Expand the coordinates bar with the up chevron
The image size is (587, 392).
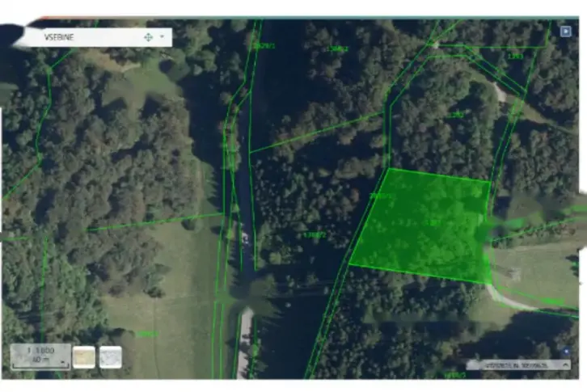pyautogui.click(x=565, y=365)
